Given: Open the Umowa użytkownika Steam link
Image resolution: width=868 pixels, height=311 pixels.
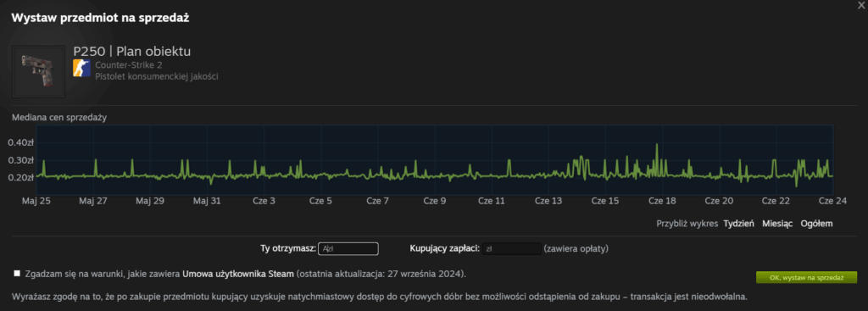Looking at the screenshot, I should pos(238,274).
